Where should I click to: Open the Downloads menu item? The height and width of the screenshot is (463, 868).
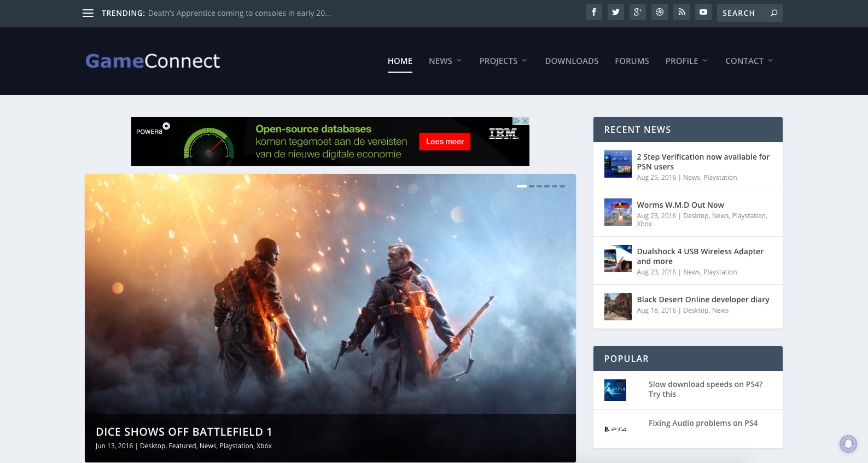tap(572, 61)
